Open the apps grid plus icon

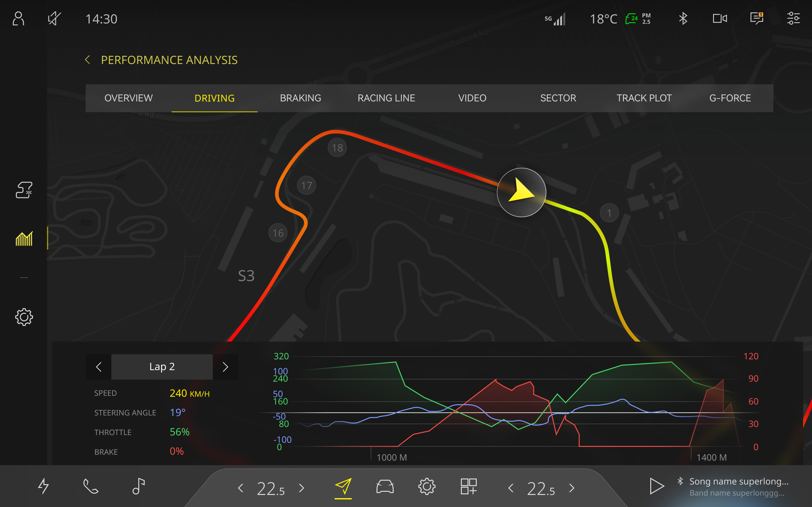click(x=469, y=486)
